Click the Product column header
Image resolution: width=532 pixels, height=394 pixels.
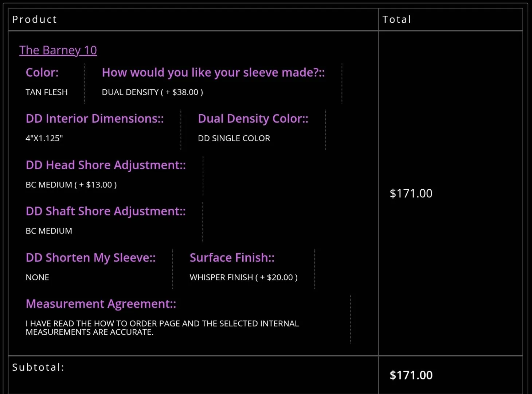tap(35, 19)
